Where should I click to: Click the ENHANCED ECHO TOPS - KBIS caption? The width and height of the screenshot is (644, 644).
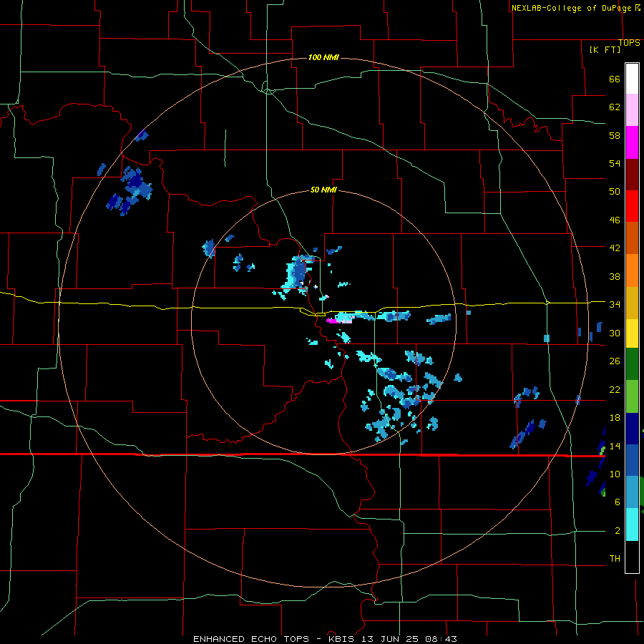tap(325, 639)
